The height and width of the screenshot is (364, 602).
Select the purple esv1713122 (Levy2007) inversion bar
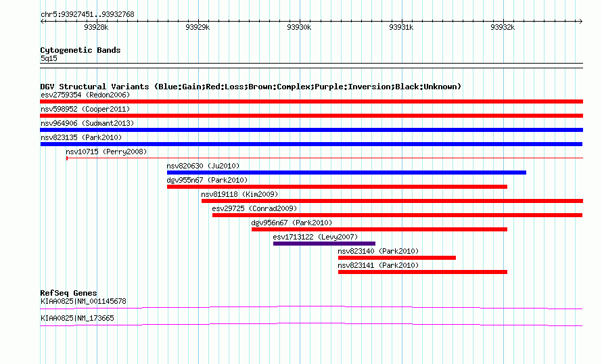[324, 244]
